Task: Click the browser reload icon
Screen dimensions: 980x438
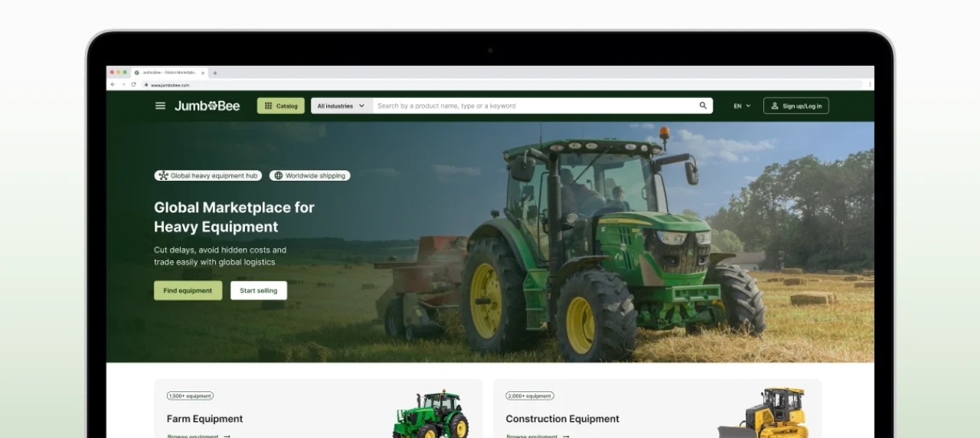Action: point(134,85)
